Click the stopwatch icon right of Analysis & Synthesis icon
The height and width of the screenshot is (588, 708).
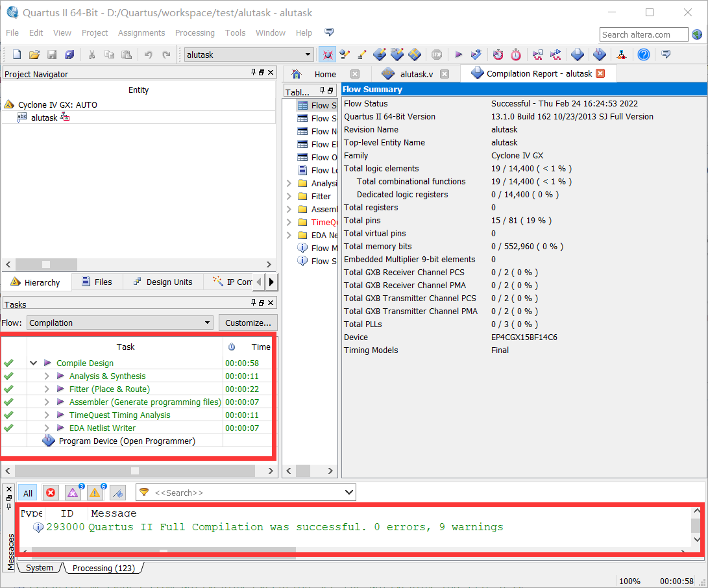(x=498, y=55)
